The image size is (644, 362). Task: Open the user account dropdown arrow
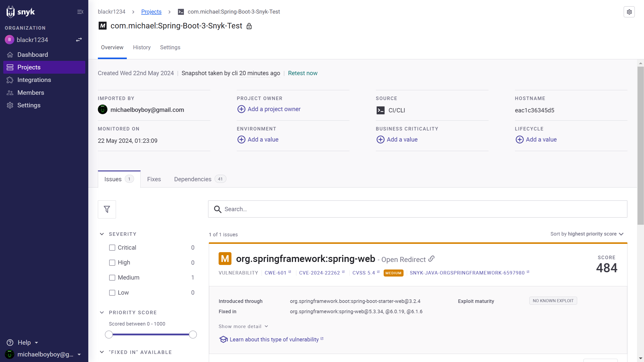coord(79,354)
